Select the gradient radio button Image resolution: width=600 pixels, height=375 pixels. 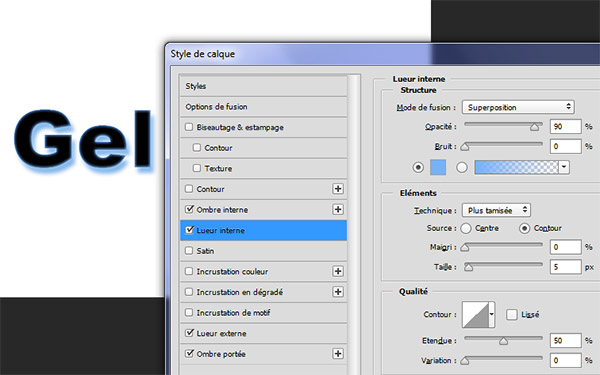tap(462, 167)
